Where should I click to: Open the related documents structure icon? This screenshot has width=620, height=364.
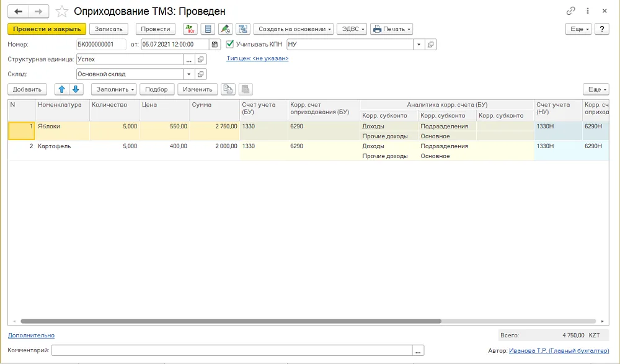tap(243, 29)
